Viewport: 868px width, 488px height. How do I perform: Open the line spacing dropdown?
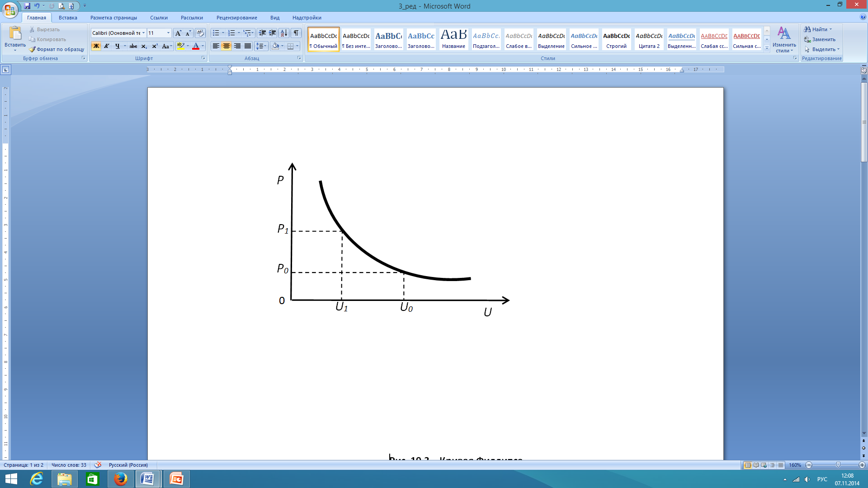pyautogui.click(x=261, y=46)
